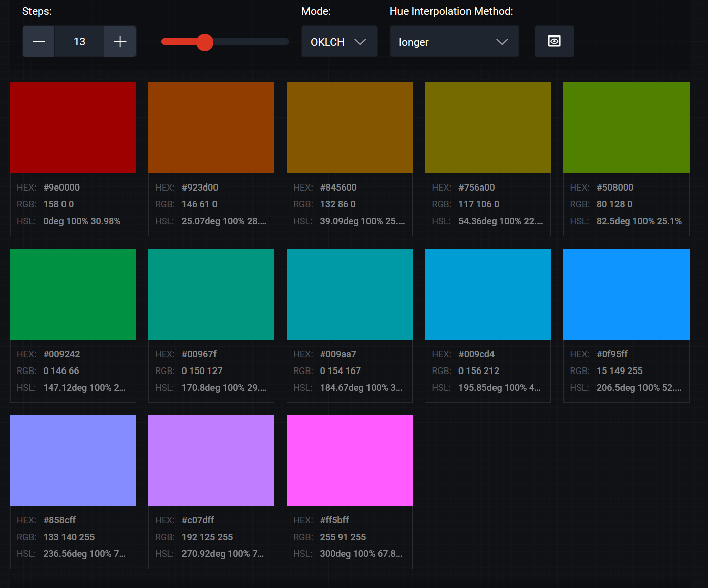Select the RGB value 80 128 0

614,204
